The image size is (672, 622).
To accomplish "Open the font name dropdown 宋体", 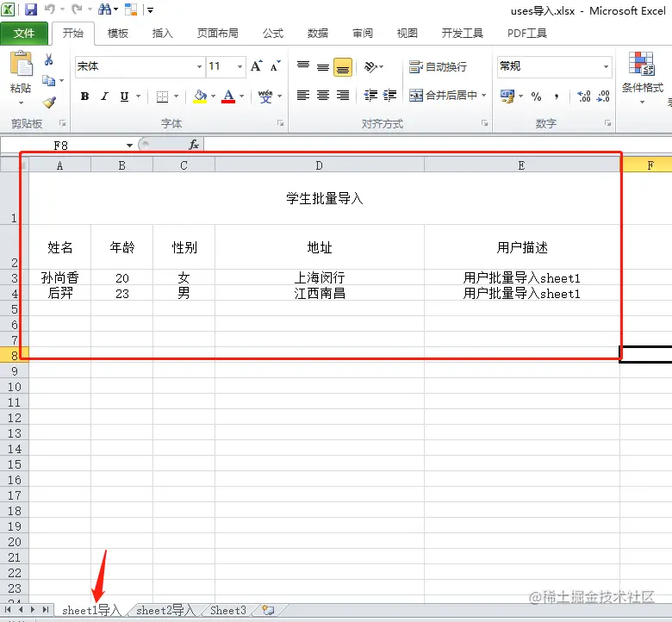I will tap(199, 67).
